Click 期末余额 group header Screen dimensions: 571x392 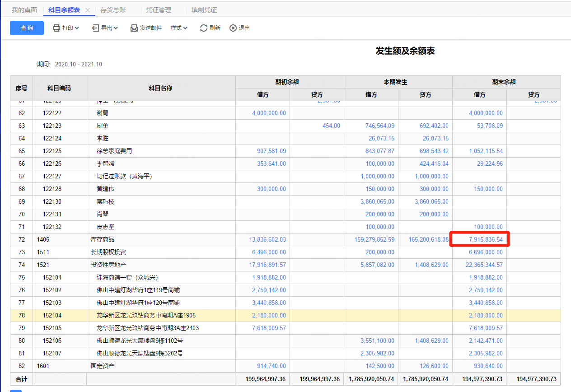[x=506, y=82]
